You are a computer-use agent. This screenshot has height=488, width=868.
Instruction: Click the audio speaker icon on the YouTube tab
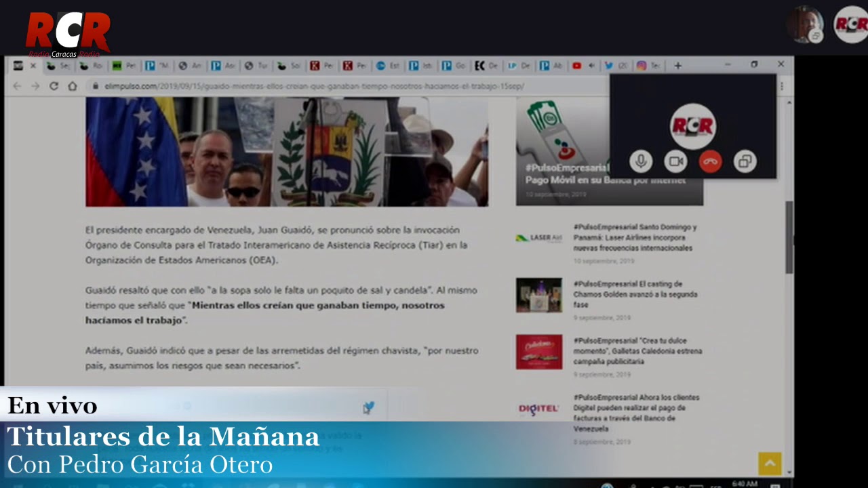click(x=592, y=66)
